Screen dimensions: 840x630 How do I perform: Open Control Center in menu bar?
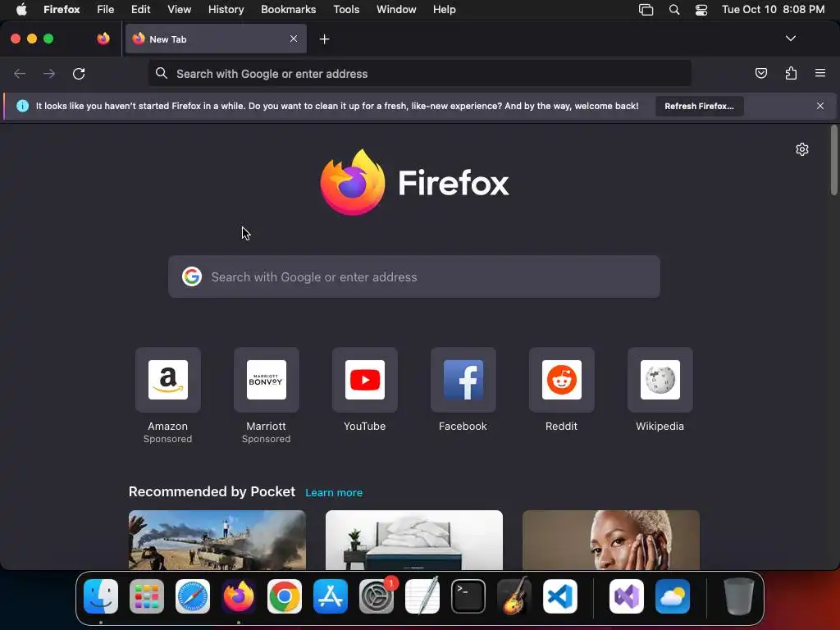click(701, 10)
